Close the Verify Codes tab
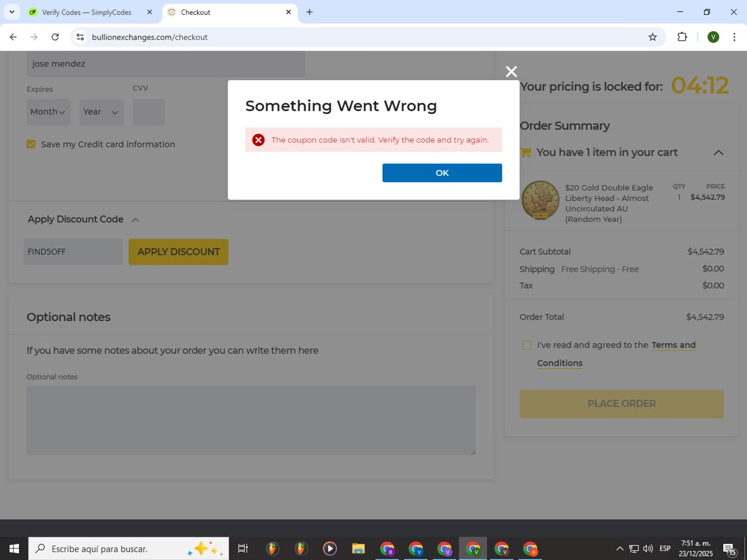 [149, 12]
